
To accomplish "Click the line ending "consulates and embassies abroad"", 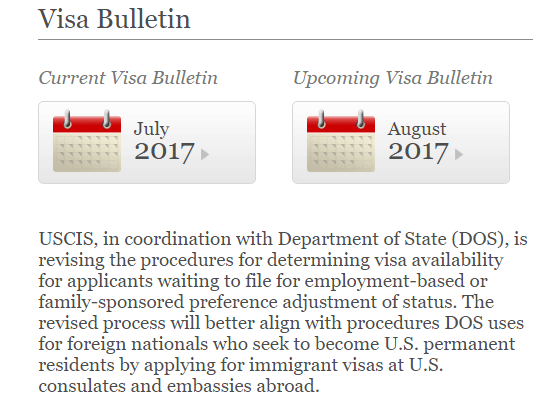I will click(x=179, y=386).
